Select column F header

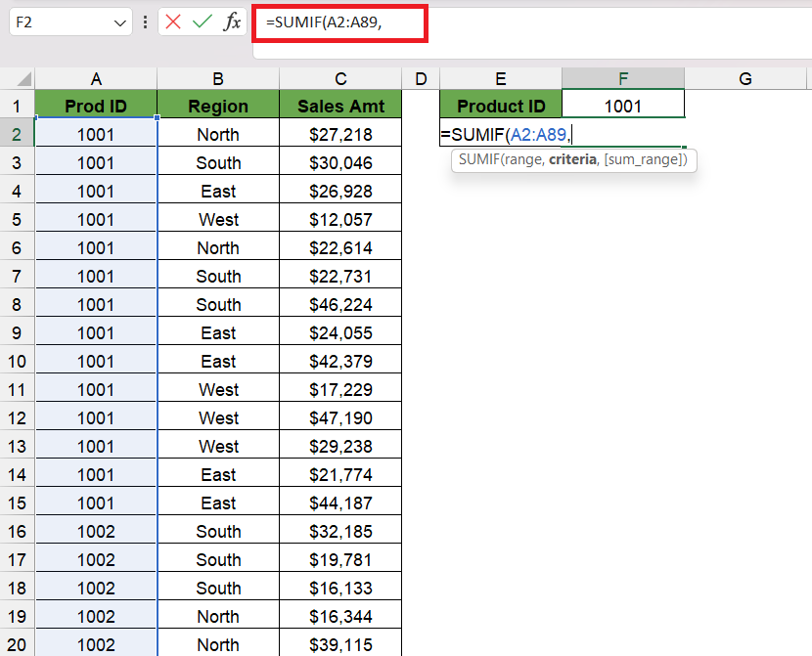tap(623, 78)
